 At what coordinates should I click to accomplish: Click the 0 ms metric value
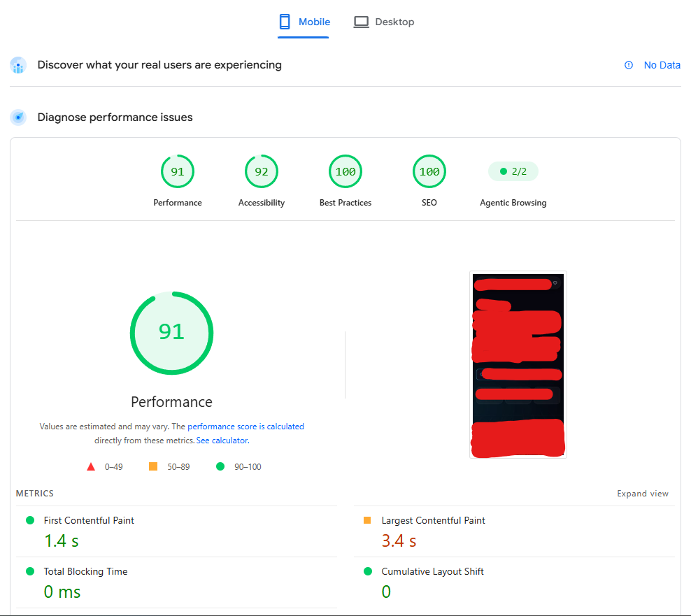[62, 592]
